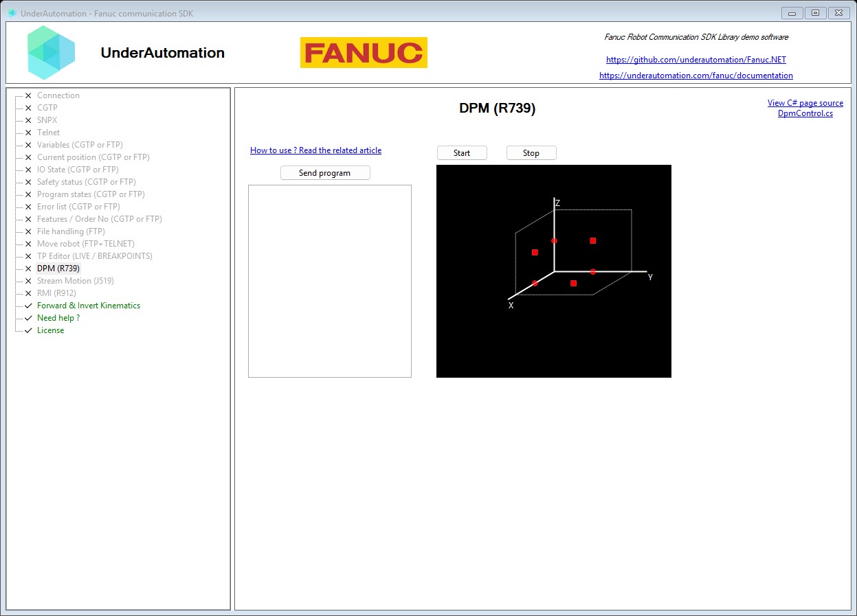This screenshot has width=857, height=616.
Task: Open Forward & Invert Kinematics page
Action: coord(89,306)
